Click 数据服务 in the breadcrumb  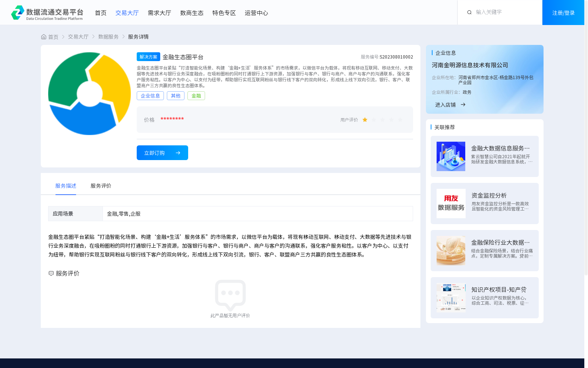(108, 37)
